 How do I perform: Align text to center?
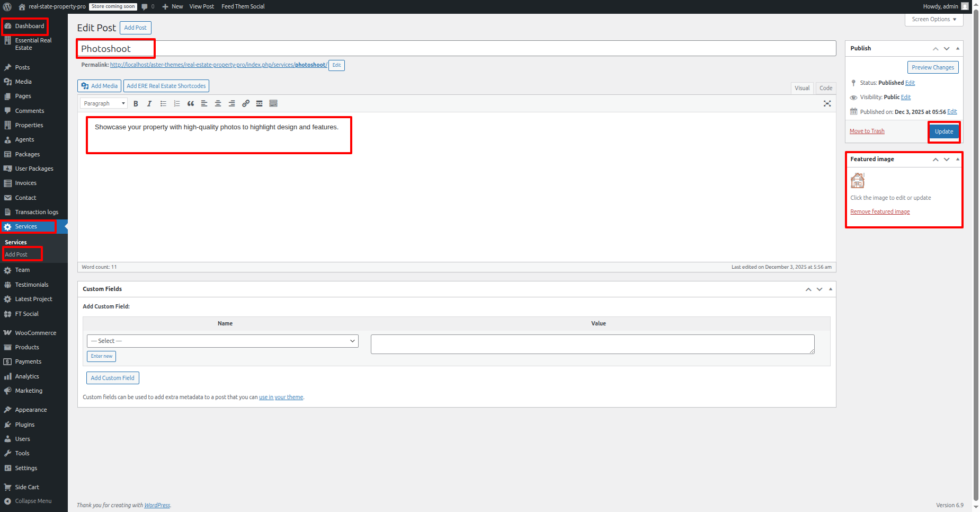coord(218,104)
